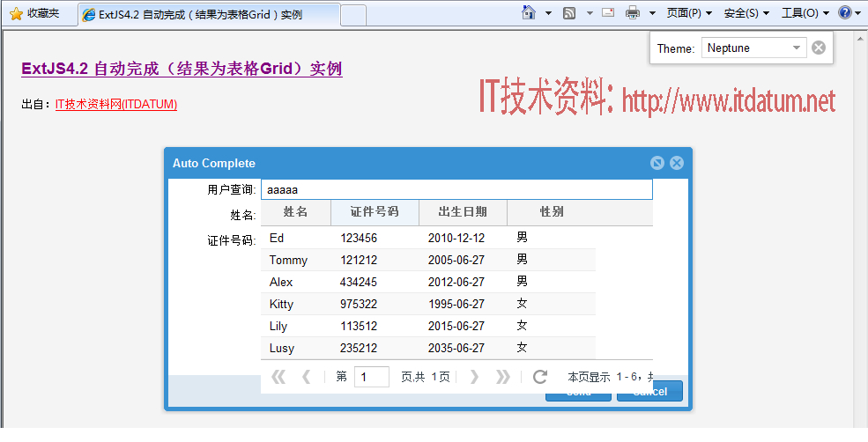This screenshot has height=442, width=868.
Task: Click ID number 975322
Action: click(x=359, y=305)
